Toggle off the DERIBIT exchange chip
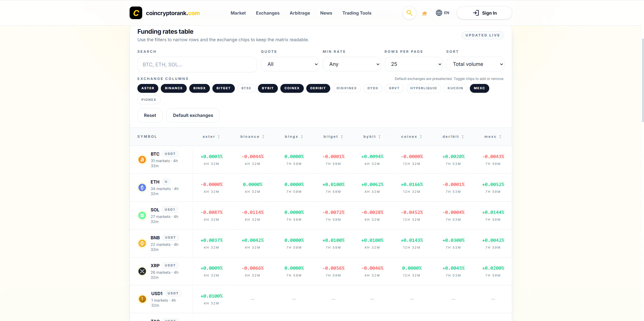The width and height of the screenshot is (644, 321). coord(318,88)
